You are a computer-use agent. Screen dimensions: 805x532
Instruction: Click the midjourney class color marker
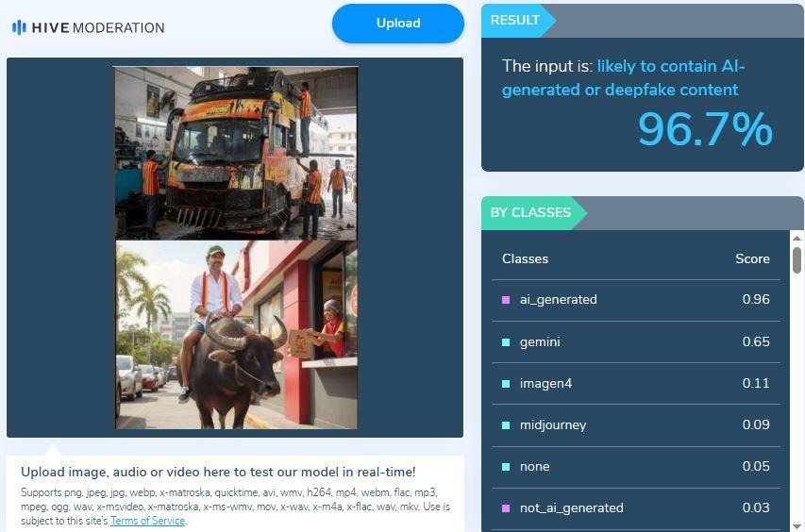pos(507,424)
